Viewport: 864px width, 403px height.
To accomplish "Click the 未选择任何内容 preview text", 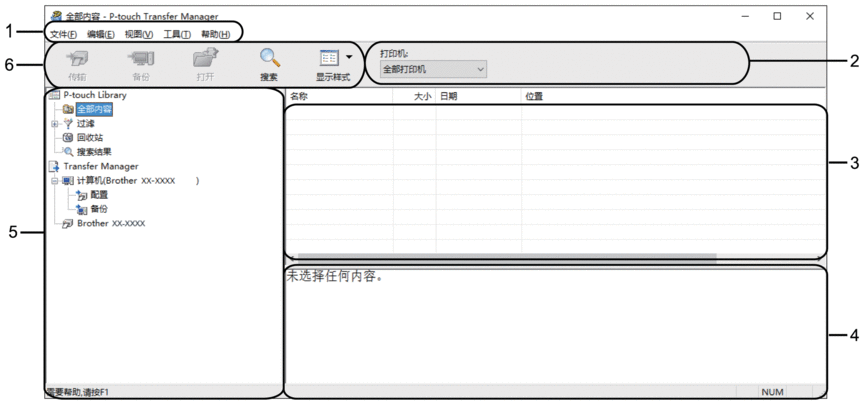I will (x=335, y=276).
